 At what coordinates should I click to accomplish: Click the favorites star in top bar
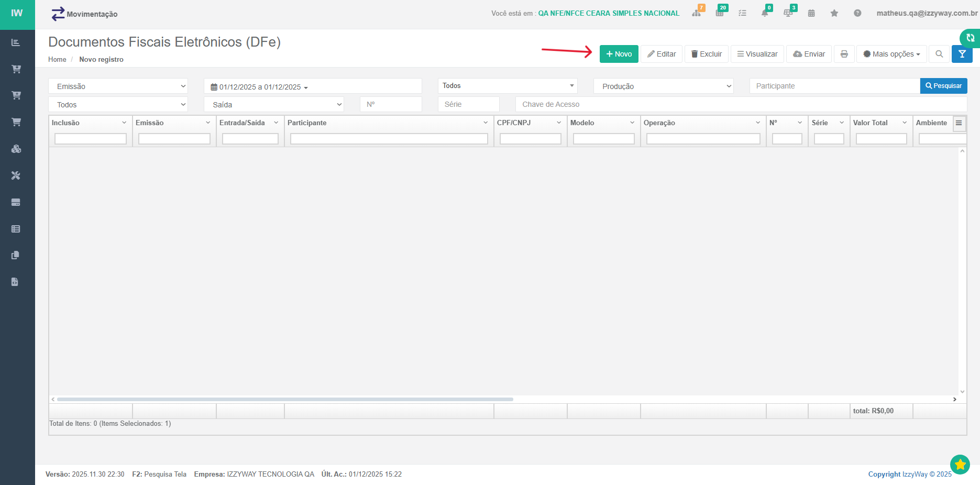[834, 13]
